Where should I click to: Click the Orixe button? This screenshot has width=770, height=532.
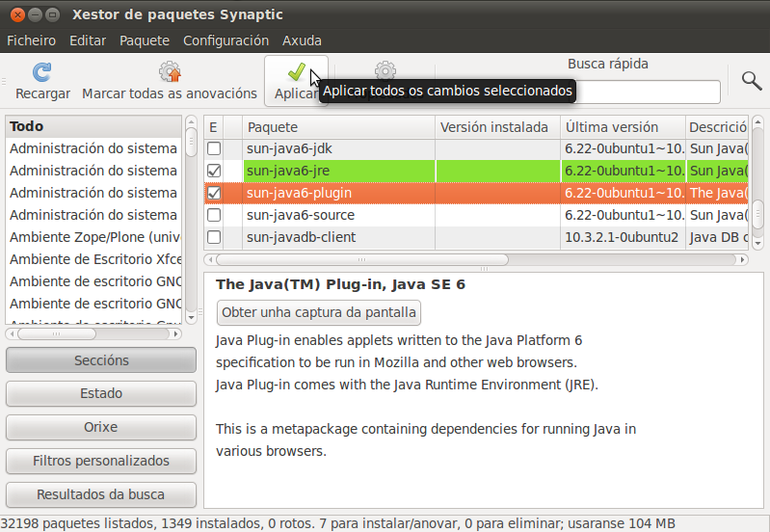coord(101,427)
